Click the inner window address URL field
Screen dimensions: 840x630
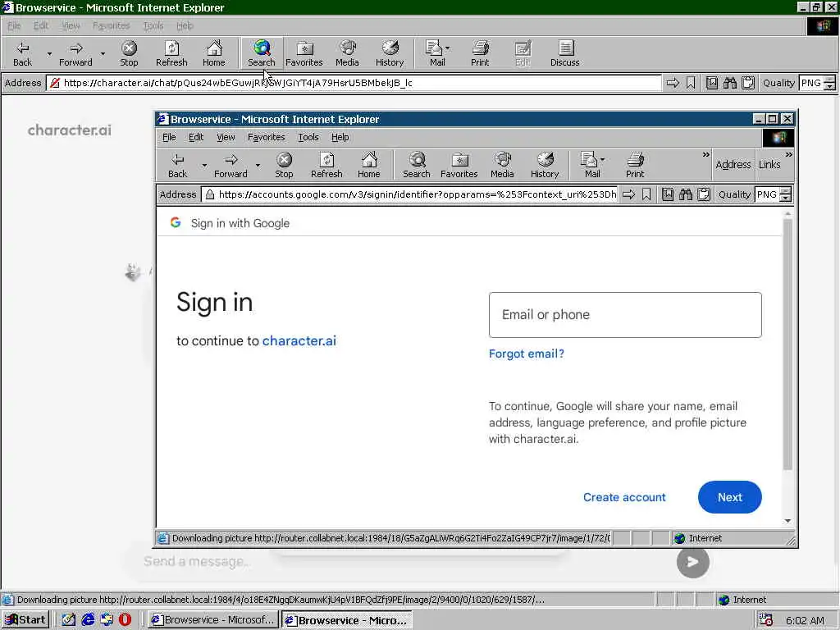click(410, 194)
